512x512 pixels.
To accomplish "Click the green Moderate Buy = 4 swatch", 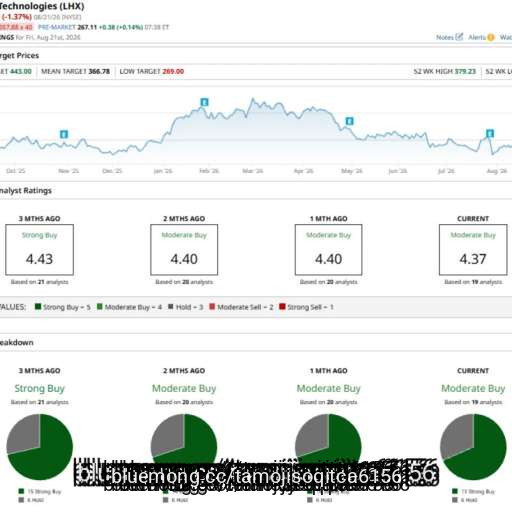I will coord(99,306).
